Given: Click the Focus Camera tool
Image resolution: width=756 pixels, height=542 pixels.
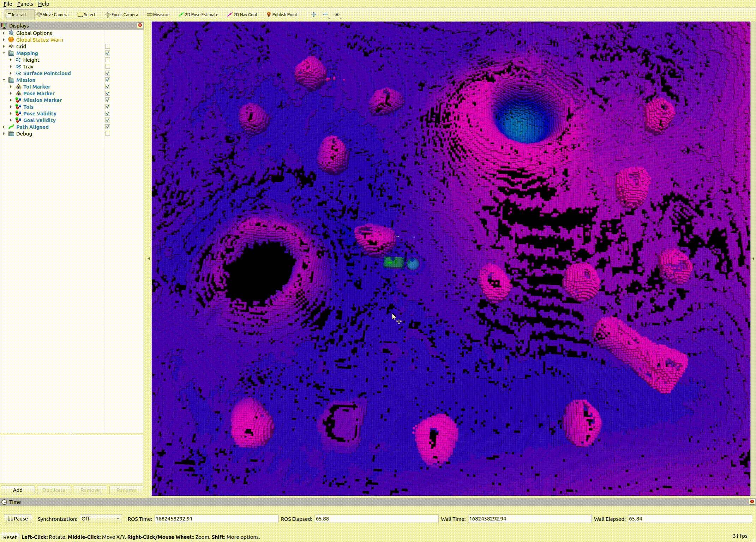Looking at the screenshot, I should coord(121,14).
